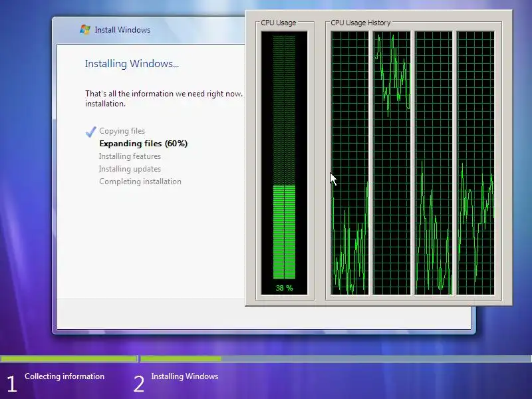
Task: Click the "CPU Usage History" group label
Action: 360,23
